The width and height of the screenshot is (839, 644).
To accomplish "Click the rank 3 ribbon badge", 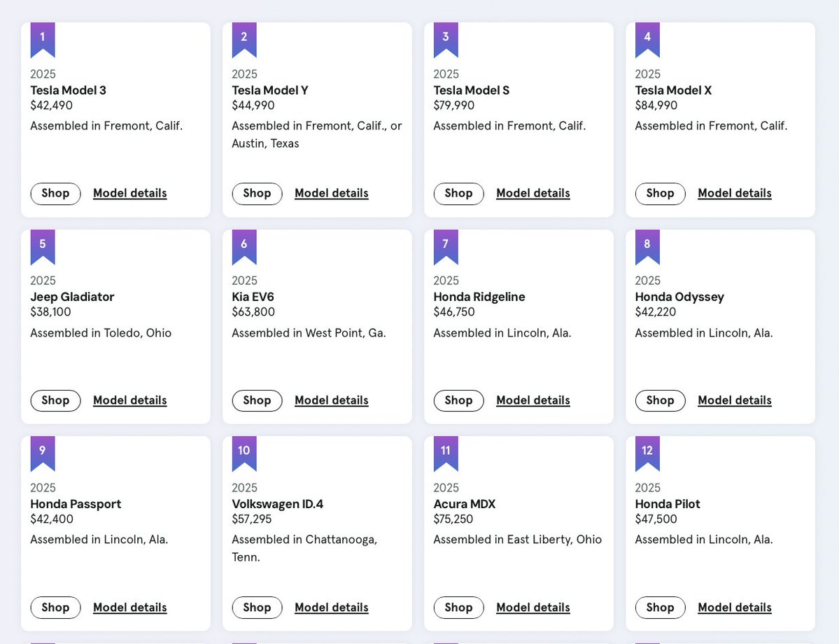I will (x=446, y=40).
